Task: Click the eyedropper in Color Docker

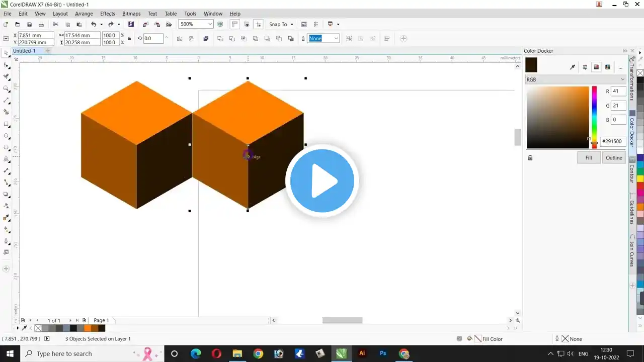Action: pyautogui.click(x=572, y=67)
